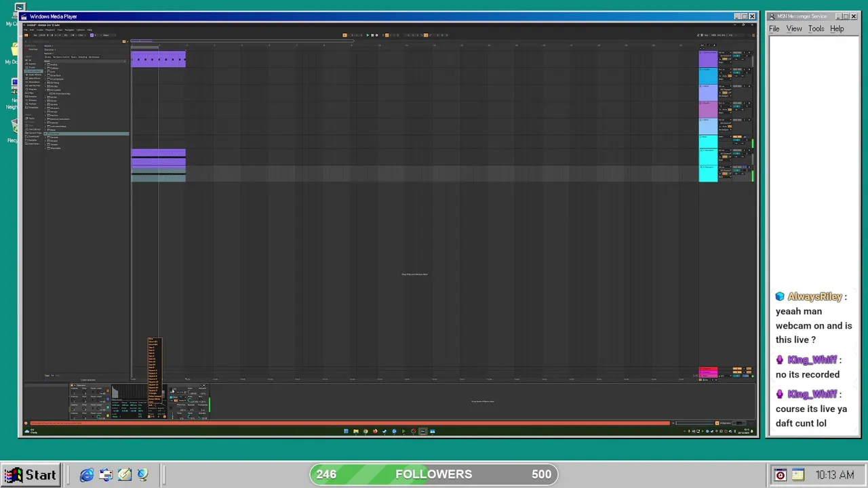Screen dimensions: 868x488
Task: Open the File menu in Ableton Live
Action: 26,30
